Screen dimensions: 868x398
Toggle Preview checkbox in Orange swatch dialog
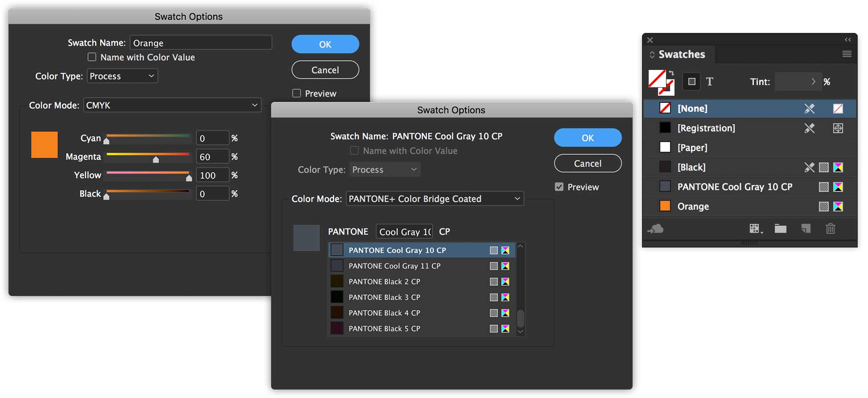pos(296,93)
